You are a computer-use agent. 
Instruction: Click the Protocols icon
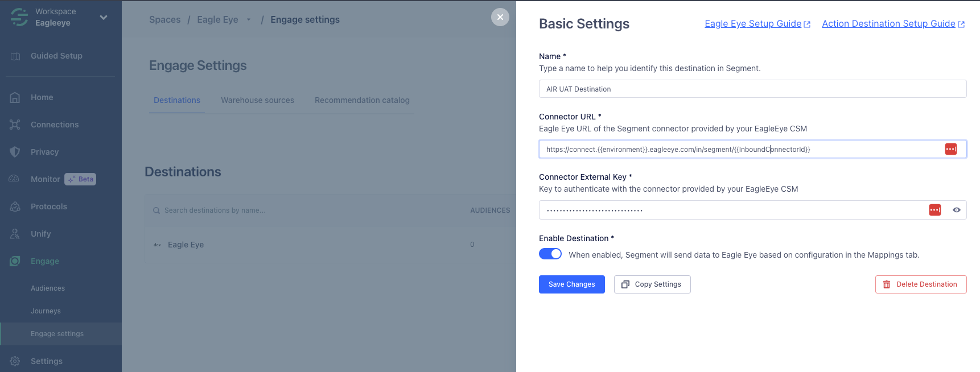tap(15, 206)
